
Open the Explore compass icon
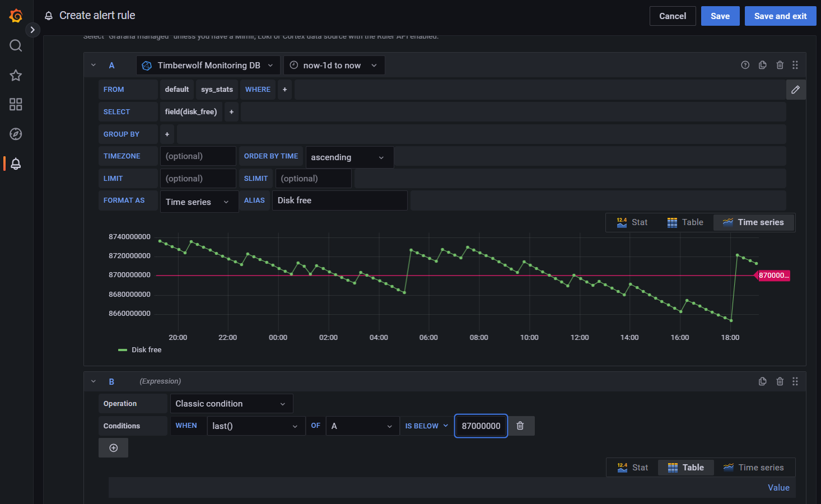16,134
